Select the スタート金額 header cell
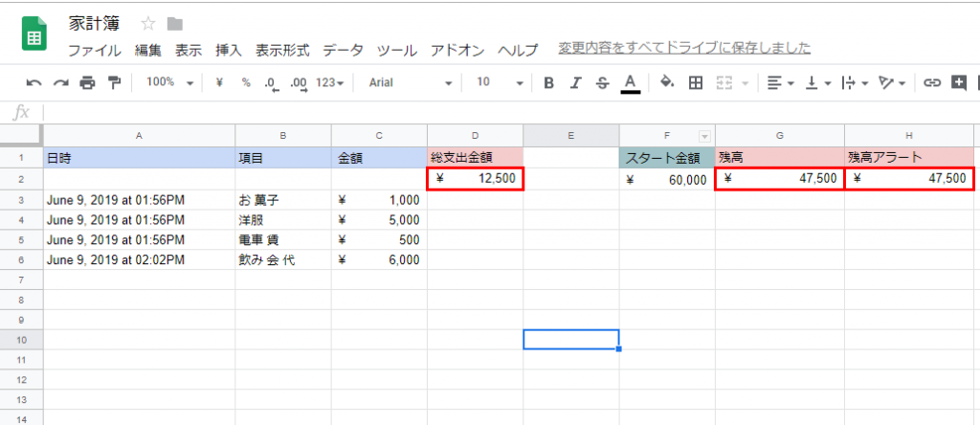The image size is (980, 425). [x=667, y=158]
